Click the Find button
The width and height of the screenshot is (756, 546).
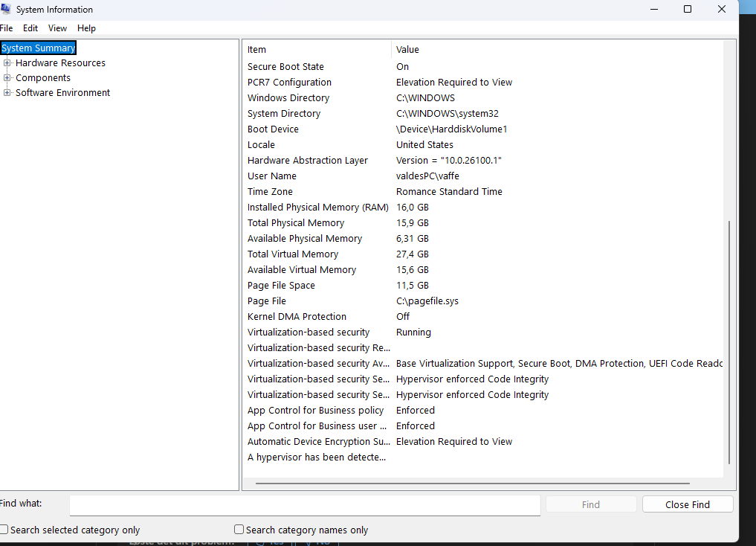coord(591,504)
